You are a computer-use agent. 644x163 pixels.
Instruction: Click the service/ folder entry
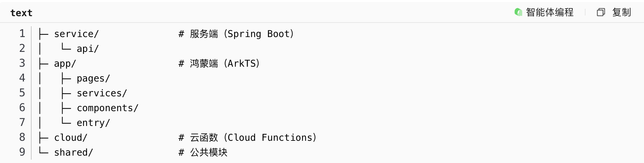click(x=76, y=34)
